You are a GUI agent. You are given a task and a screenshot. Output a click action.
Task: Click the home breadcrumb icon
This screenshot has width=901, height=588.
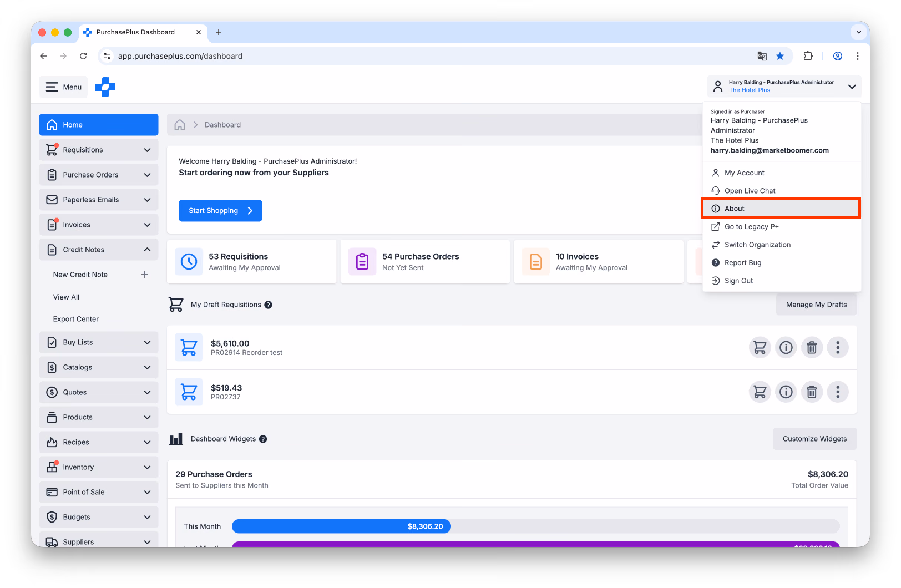180,125
